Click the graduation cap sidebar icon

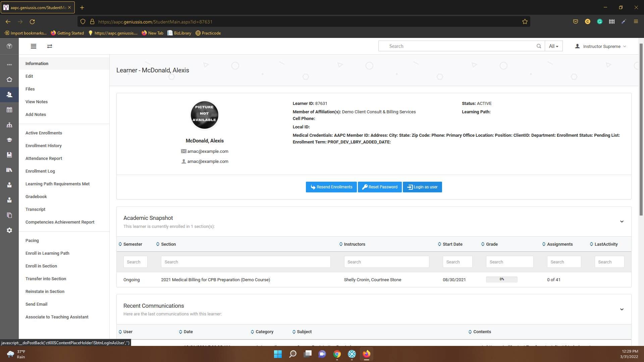coord(9,140)
